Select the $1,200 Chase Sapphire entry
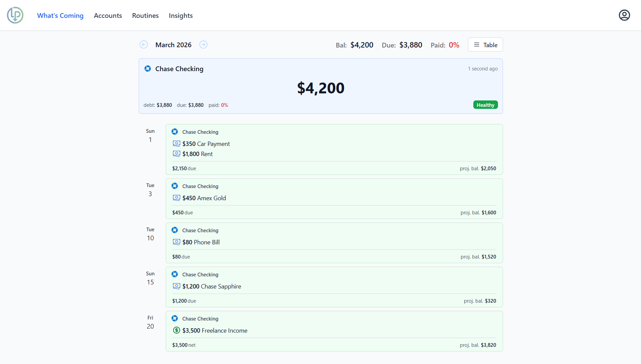This screenshot has width=641, height=364. coord(212,286)
